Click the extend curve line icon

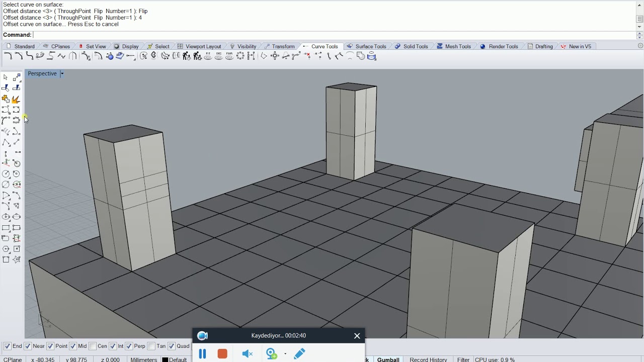click(x=131, y=56)
